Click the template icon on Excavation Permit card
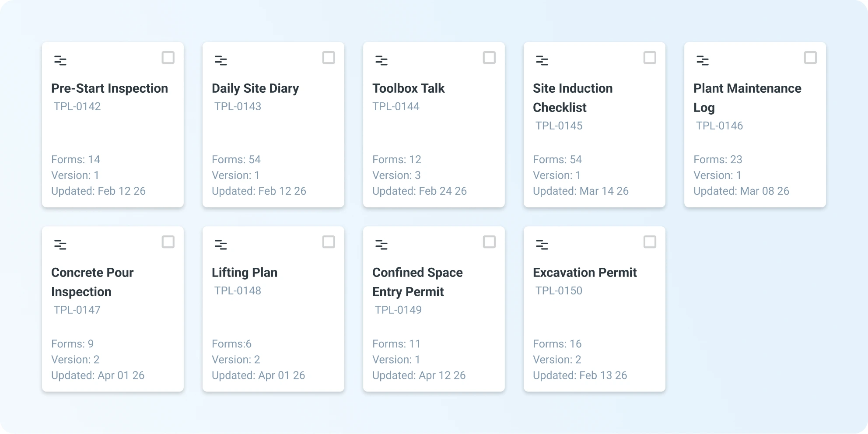The height and width of the screenshot is (434, 868). pos(542,245)
